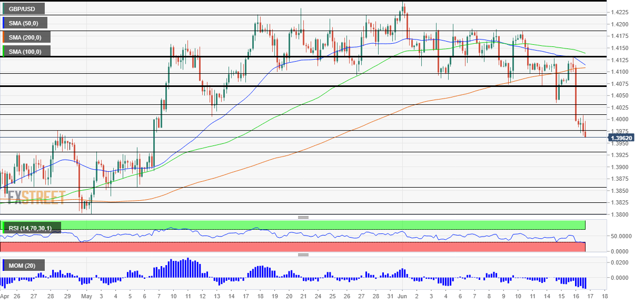
Task: Click the green SMA 100 color swatch
Action: pos(4,52)
